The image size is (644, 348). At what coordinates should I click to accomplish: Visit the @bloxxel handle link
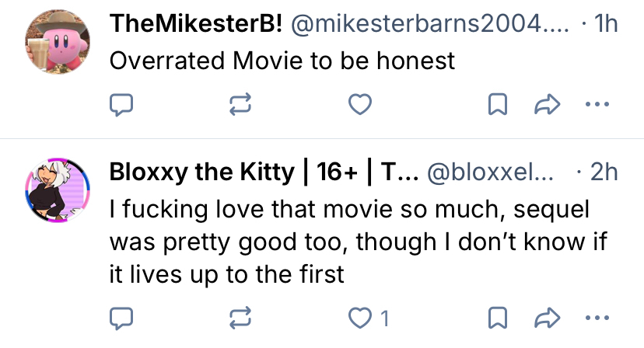488,172
